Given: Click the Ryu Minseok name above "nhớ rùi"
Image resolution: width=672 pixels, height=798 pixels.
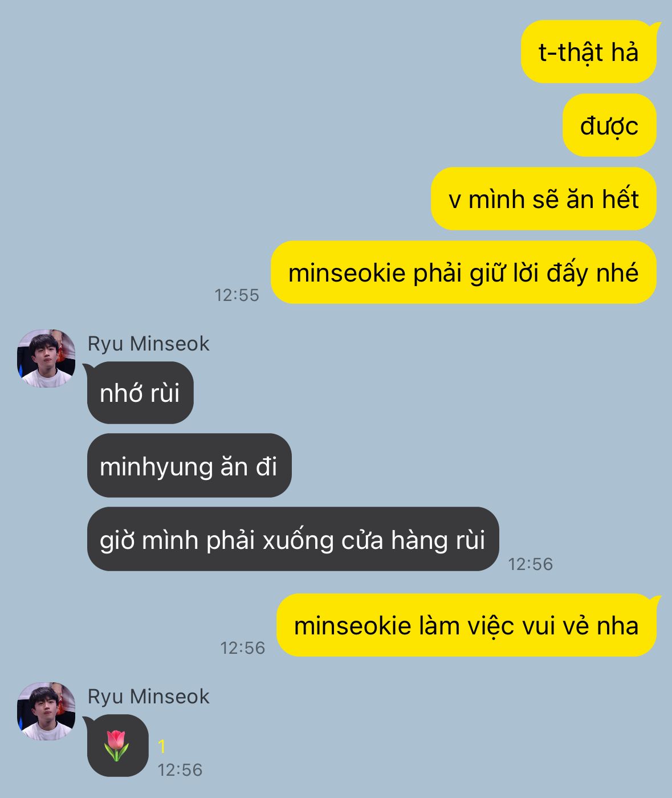Looking at the screenshot, I should pyautogui.click(x=148, y=344).
